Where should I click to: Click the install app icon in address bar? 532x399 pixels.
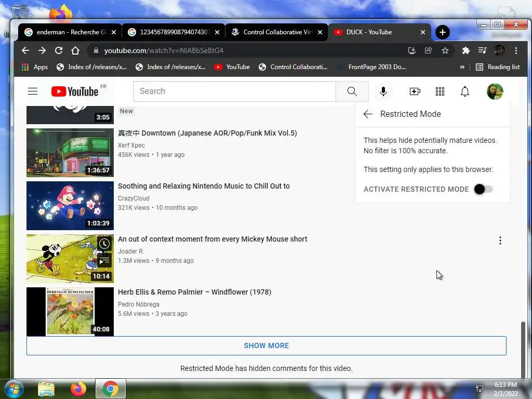pyautogui.click(x=412, y=50)
